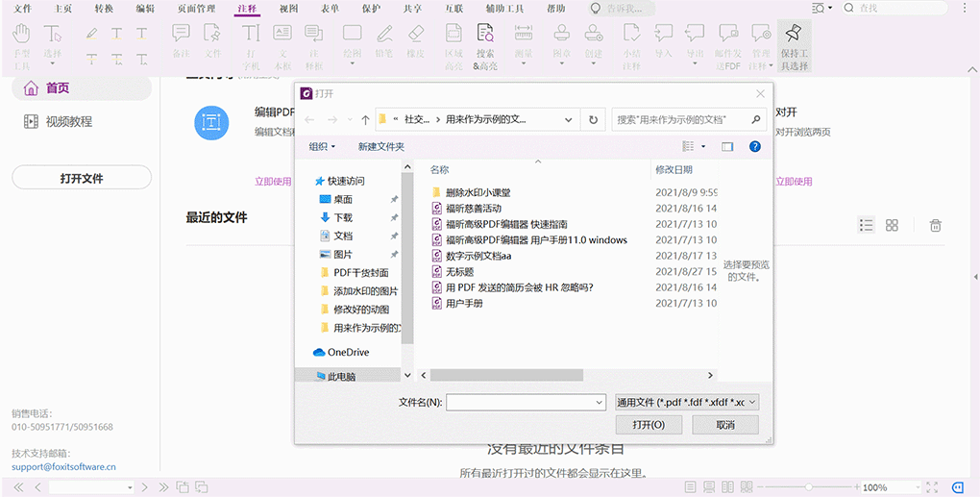Select the Pencil (铅笔) tool

pyautogui.click(x=383, y=41)
